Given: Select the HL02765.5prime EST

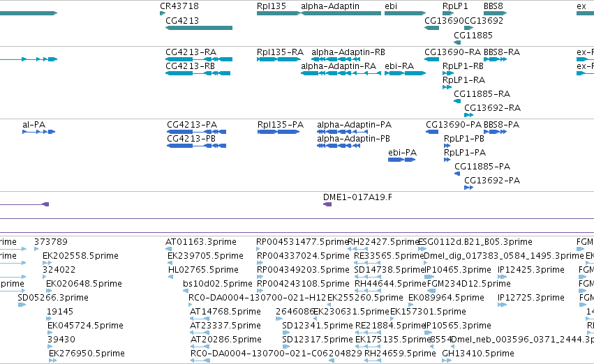Looking at the screenshot, I should click(170, 277).
